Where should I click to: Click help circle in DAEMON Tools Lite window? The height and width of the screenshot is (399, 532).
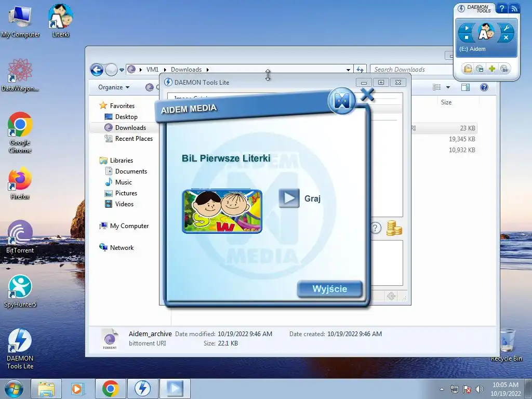375,228
